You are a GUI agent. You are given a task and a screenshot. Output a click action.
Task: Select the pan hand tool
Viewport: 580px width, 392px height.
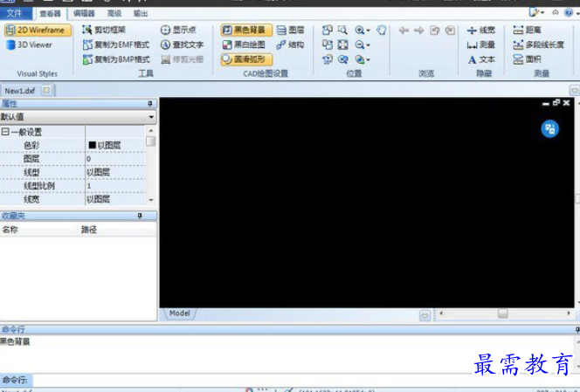(x=382, y=30)
